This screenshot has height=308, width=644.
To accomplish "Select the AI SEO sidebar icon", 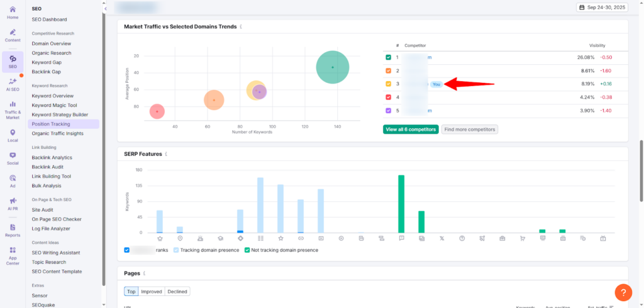I will coord(13,85).
